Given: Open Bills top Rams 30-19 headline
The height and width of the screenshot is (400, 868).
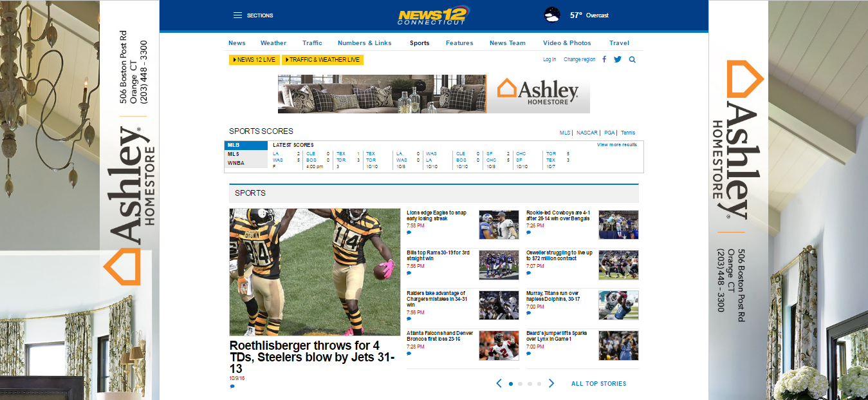Looking at the screenshot, I should (438, 256).
